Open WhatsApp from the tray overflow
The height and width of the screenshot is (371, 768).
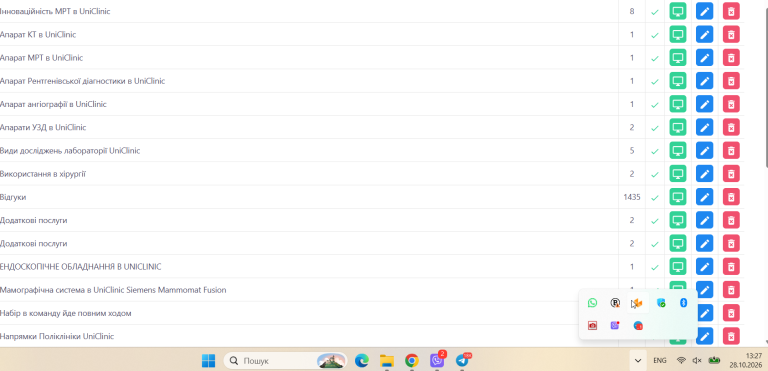click(592, 303)
